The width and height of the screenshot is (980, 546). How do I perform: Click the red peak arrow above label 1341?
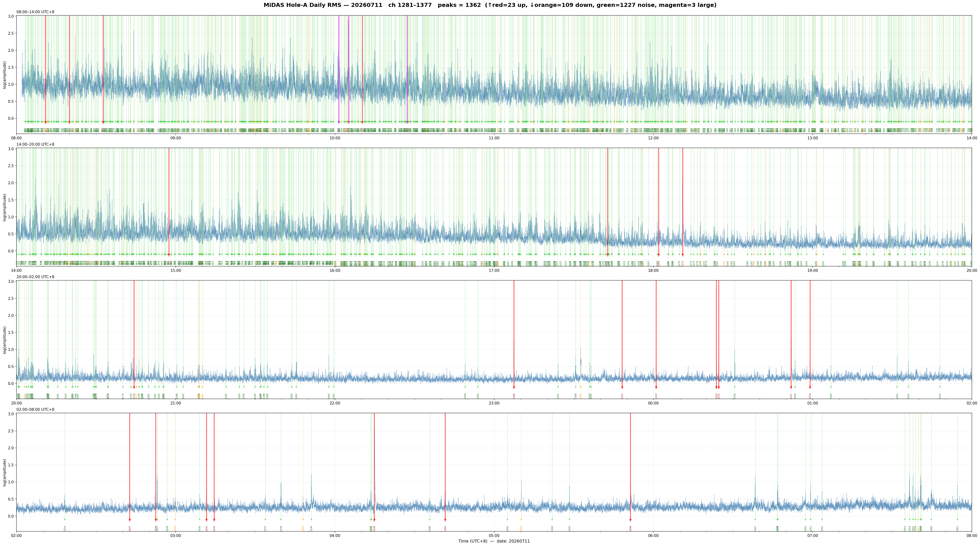pyautogui.click(x=445, y=519)
